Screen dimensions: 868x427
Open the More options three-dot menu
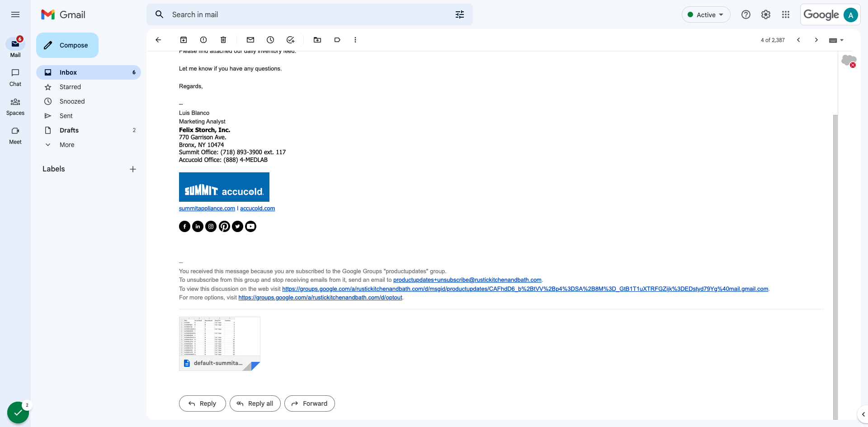(355, 40)
